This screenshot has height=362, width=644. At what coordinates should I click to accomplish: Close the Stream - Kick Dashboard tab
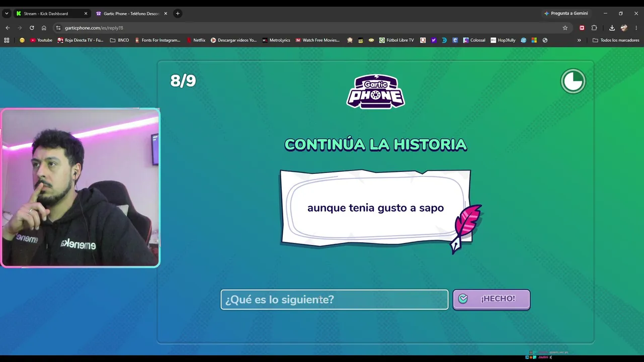(x=86, y=14)
